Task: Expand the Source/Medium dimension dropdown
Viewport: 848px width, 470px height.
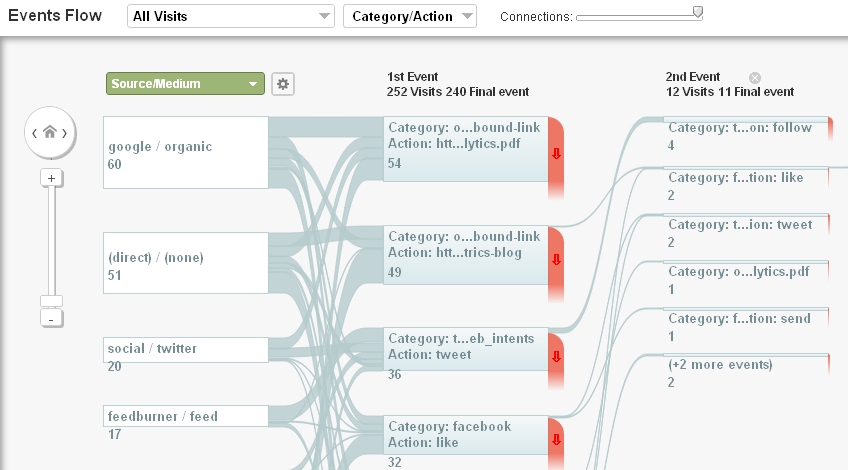Action: tap(185, 84)
